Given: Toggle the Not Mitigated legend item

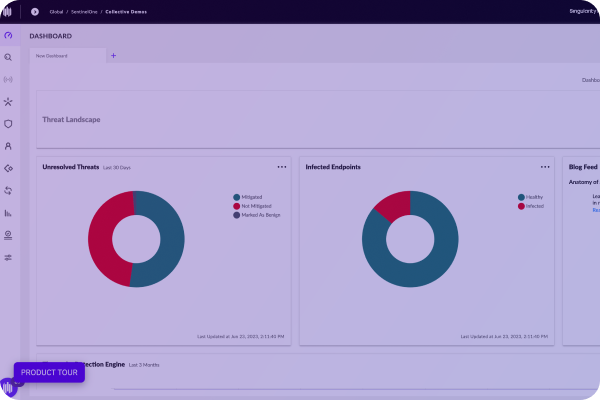Looking at the screenshot, I should point(257,206).
